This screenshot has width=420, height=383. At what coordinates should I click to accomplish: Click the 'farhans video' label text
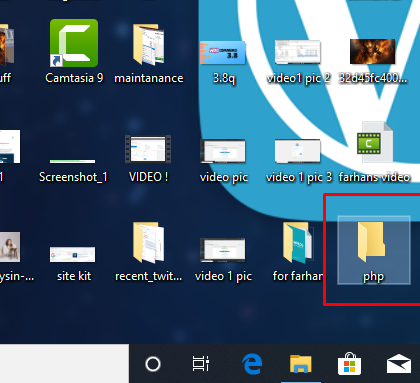point(374,177)
